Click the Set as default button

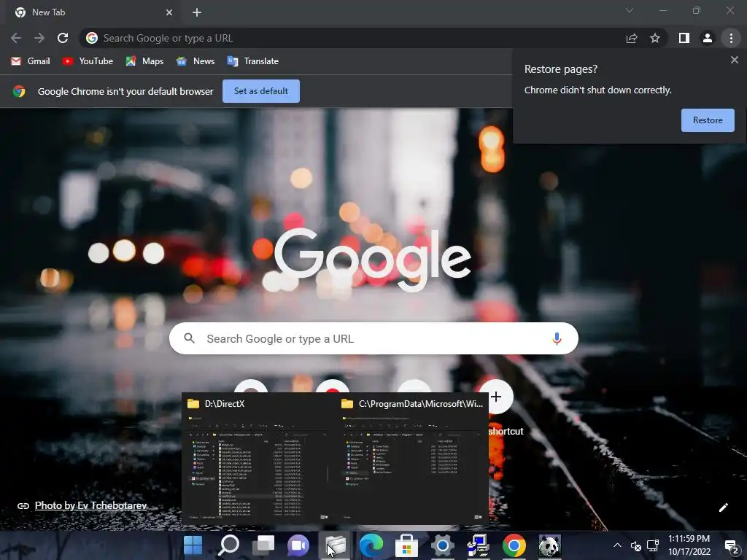pos(261,91)
